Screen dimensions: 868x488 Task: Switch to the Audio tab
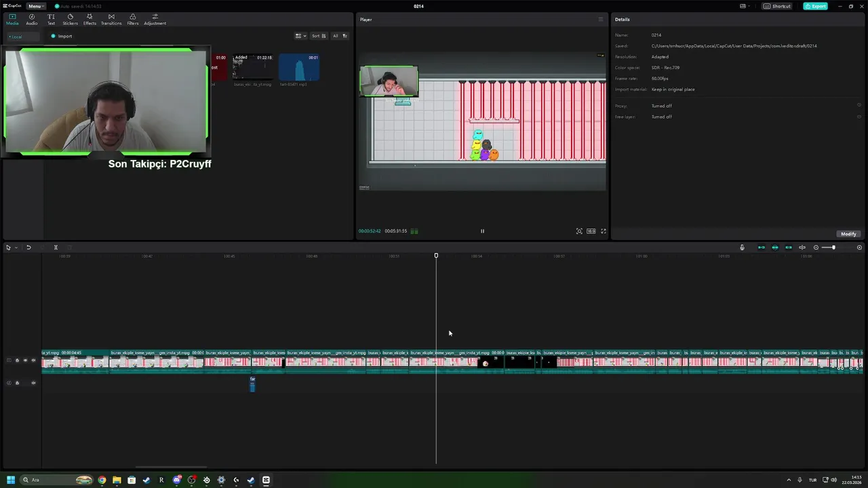coord(32,20)
